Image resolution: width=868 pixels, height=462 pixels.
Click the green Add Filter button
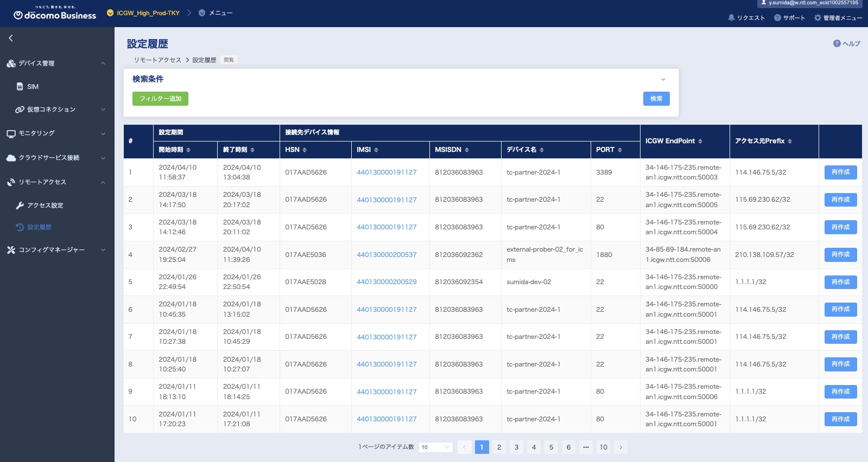click(x=160, y=99)
